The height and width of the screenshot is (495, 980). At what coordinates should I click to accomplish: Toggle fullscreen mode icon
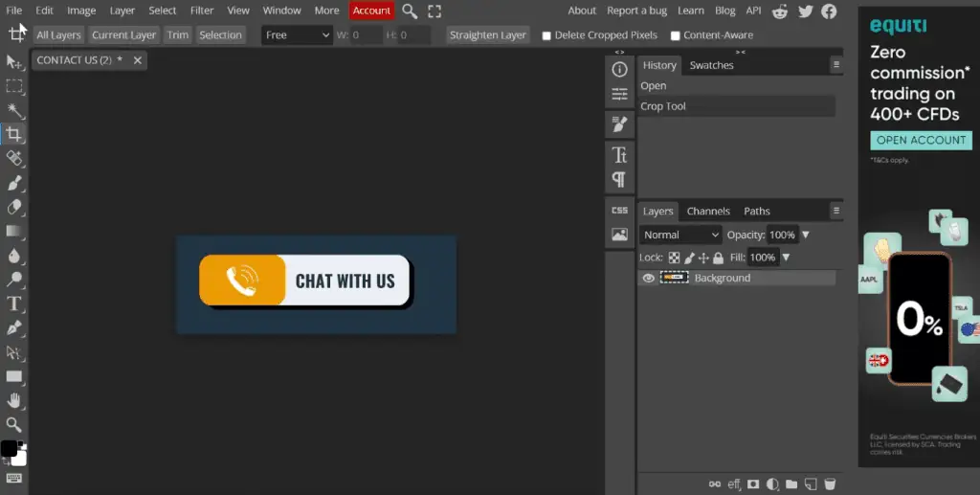click(x=434, y=11)
